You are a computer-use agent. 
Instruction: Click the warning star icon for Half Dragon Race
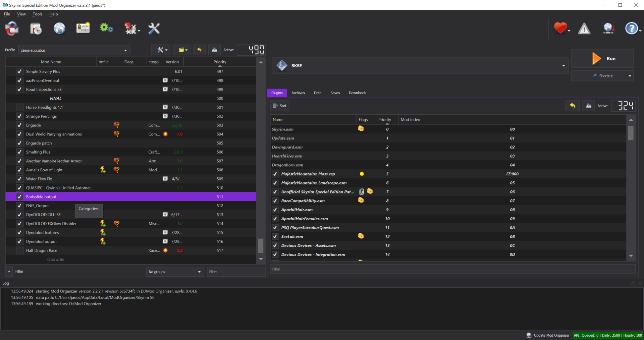(x=165, y=250)
